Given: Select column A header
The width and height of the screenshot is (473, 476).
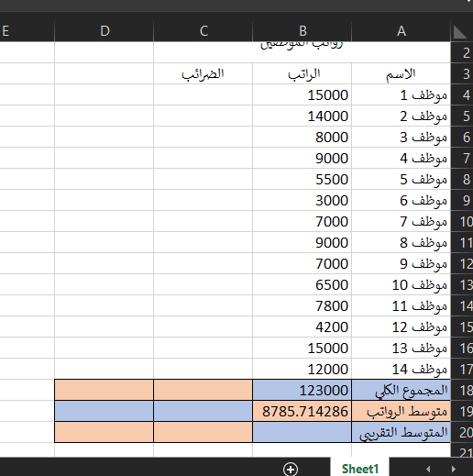Looking at the screenshot, I should click(401, 31).
